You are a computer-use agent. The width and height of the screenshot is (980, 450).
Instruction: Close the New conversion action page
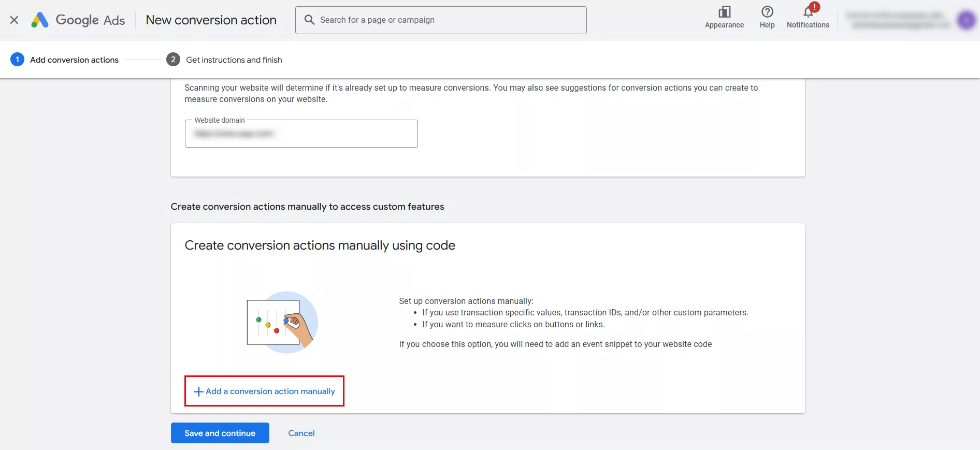click(x=14, y=20)
